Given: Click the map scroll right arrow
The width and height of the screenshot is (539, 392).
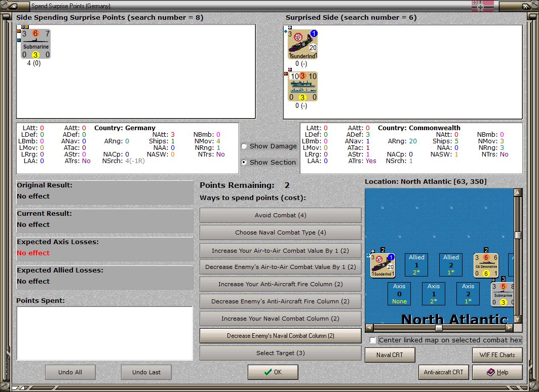Looking at the screenshot, I should pyautogui.click(x=510, y=328).
